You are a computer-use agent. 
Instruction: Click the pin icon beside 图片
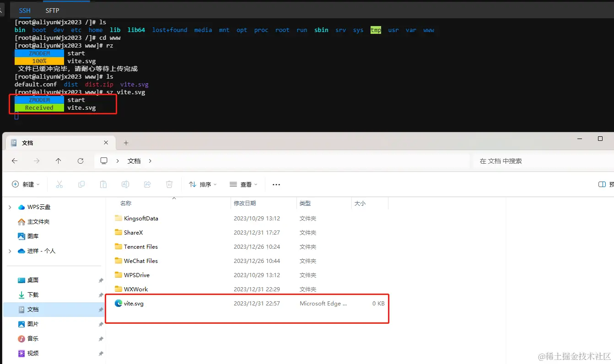(x=101, y=324)
